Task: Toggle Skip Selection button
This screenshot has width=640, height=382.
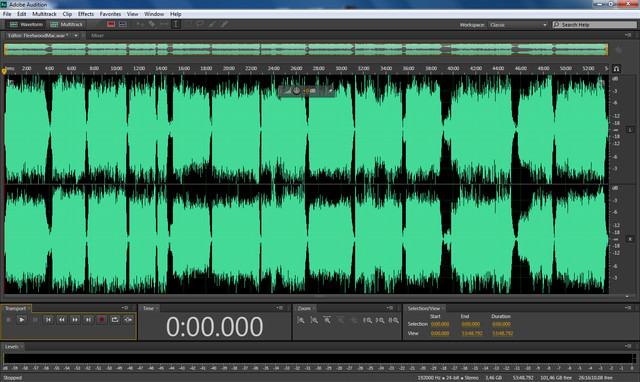Action: 128,320
